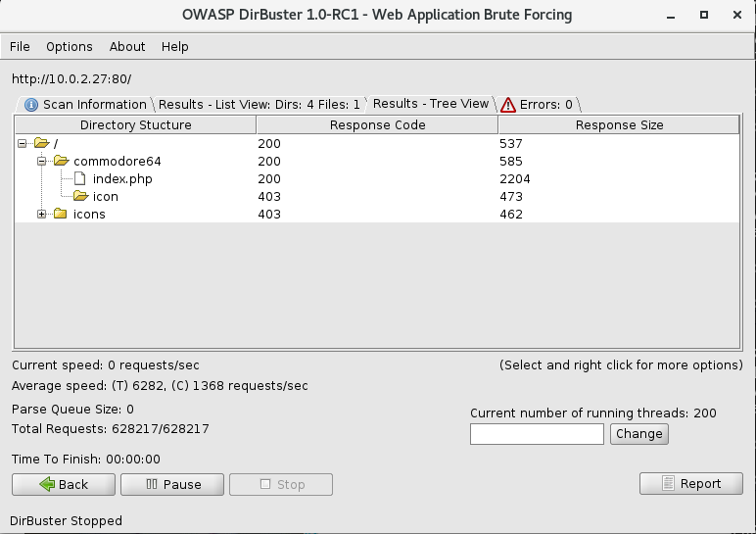
Task: Open the Options menu
Action: pos(70,47)
